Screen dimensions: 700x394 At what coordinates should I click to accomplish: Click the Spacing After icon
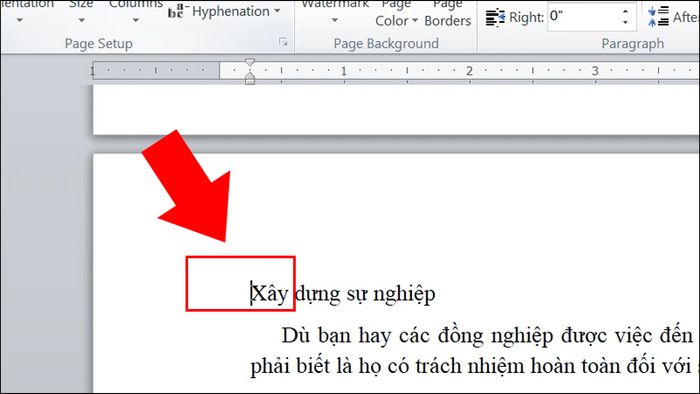pyautogui.click(x=658, y=17)
